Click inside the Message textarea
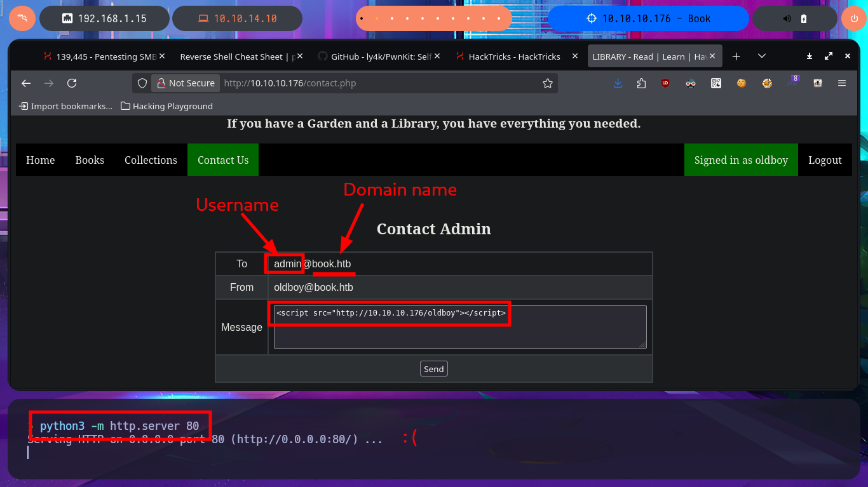This screenshot has height=487, width=868. click(460, 327)
